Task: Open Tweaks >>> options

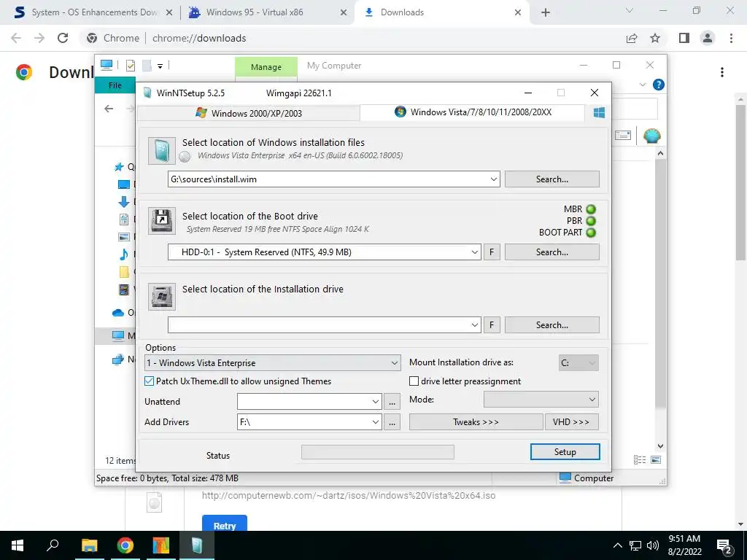Action: [x=476, y=422]
